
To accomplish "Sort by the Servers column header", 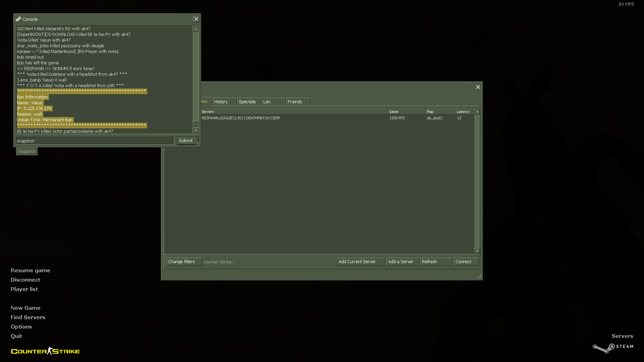I will point(294,112).
